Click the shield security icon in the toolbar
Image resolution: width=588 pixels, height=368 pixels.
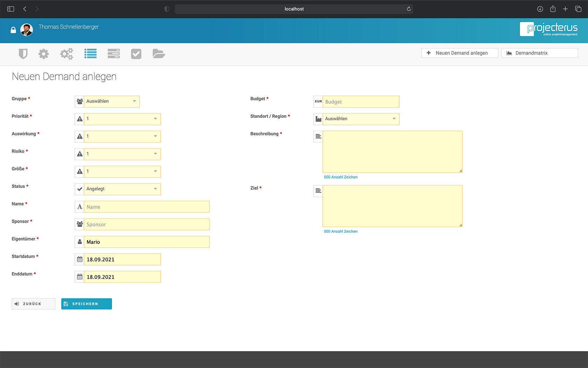click(23, 54)
